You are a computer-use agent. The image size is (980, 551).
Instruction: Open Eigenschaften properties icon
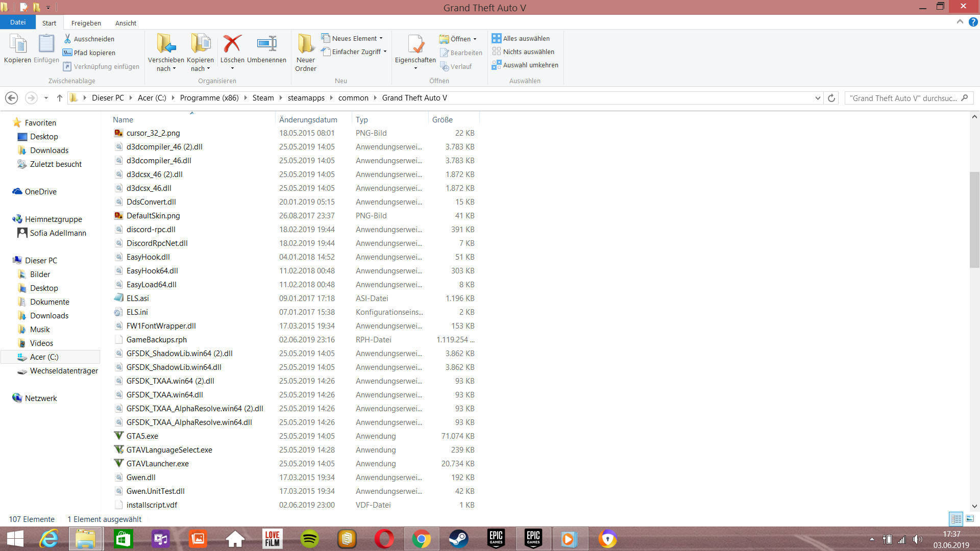415,44
